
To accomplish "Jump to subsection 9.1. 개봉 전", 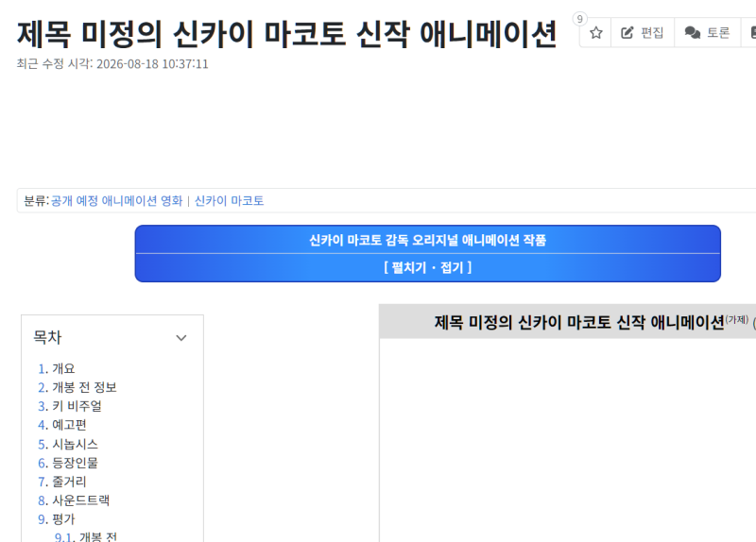I will (86, 536).
